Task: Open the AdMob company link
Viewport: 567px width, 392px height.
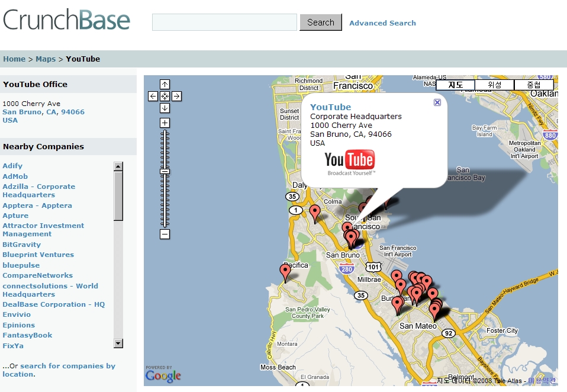Action: [x=15, y=176]
